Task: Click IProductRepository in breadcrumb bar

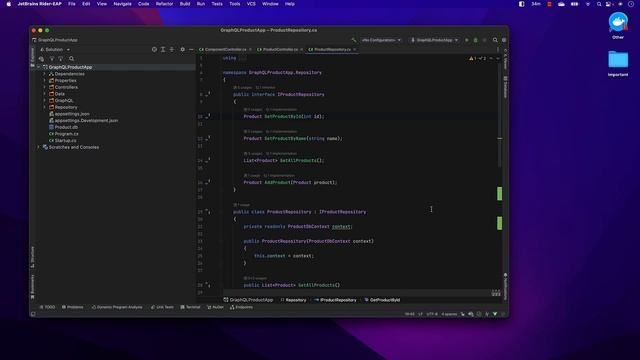Action: [x=336, y=300]
